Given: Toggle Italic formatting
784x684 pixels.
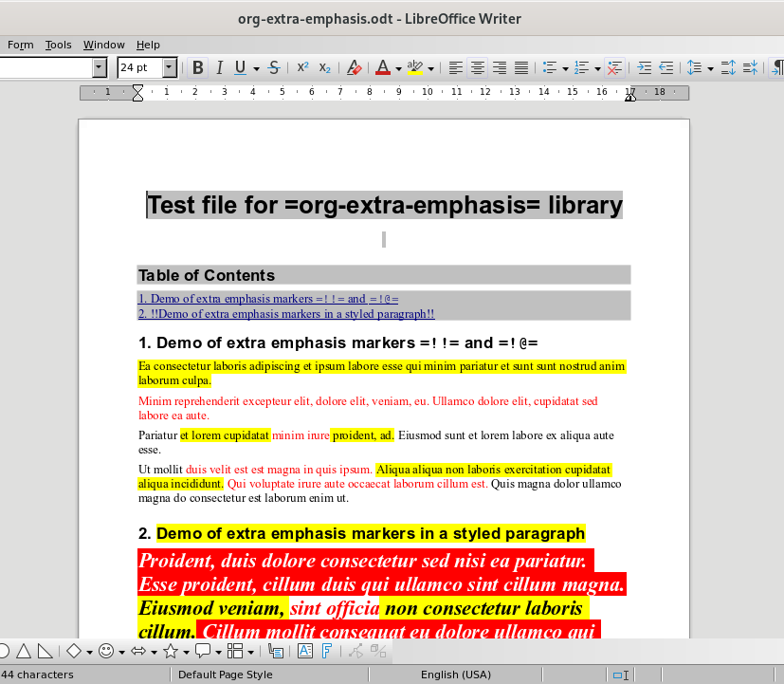Looking at the screenshot, I should click(220, 67).
